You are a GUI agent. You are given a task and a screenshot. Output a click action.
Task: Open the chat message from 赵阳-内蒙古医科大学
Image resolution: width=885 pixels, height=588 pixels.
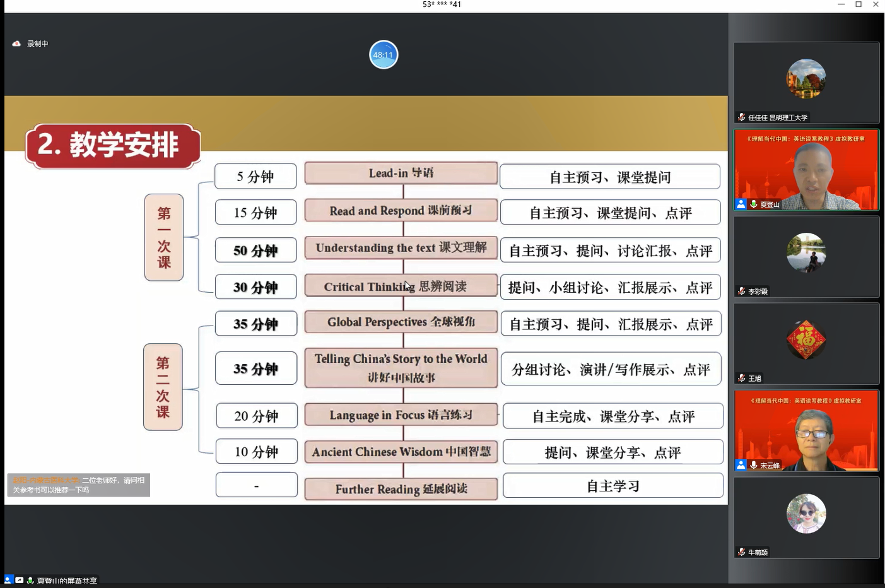[78, 485]
